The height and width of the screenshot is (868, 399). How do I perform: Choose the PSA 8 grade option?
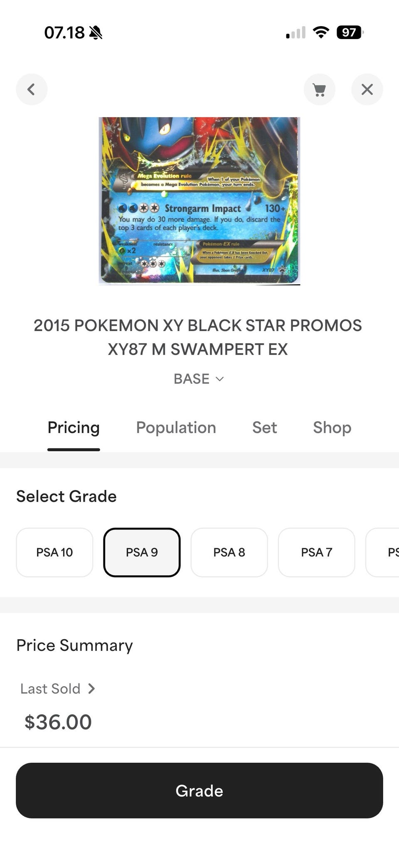[229, 552]
